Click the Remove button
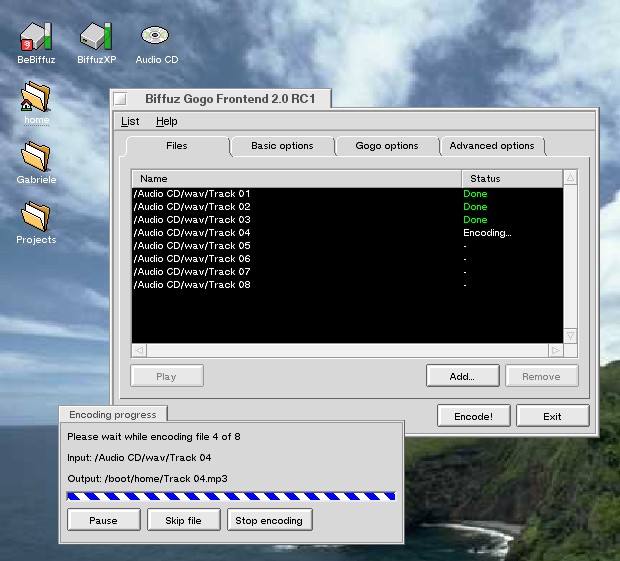 [541, 376]
